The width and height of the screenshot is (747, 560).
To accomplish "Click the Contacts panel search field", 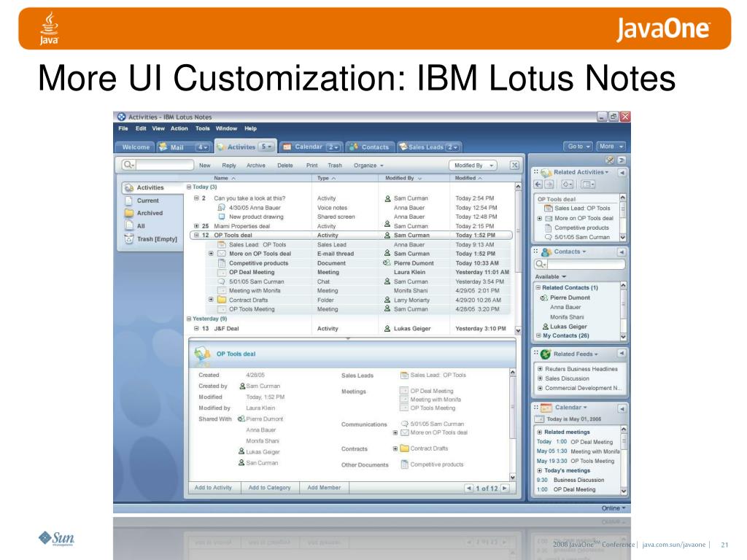I will click(586, 264).
